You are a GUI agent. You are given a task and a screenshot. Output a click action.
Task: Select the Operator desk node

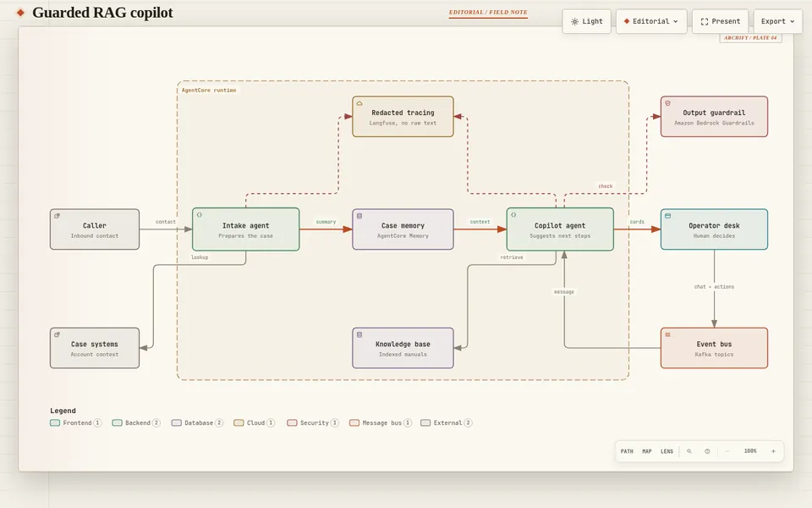click(x=714, y=229)
